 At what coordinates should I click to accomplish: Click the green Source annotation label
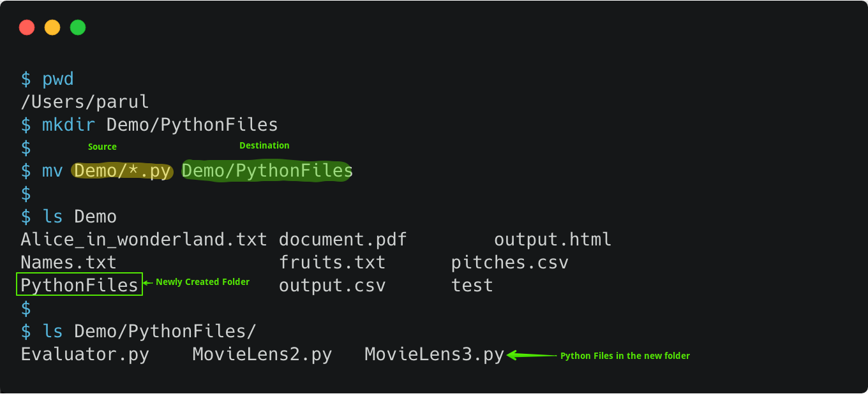(102, 147)
